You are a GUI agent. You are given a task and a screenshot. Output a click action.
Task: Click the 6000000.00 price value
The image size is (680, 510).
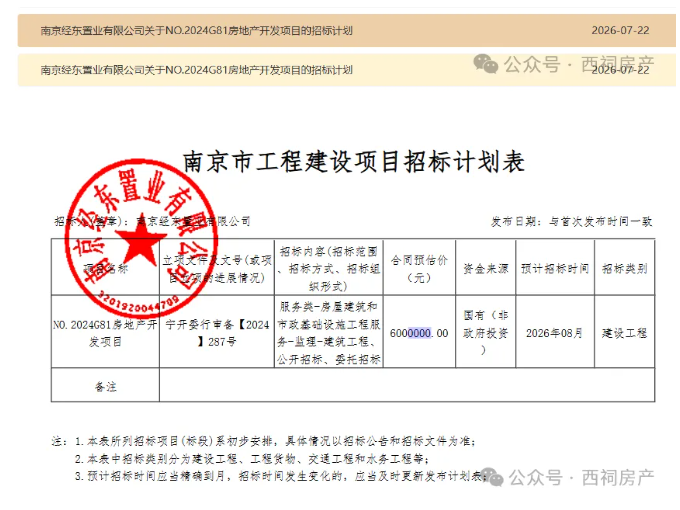[x=419, y=333]
